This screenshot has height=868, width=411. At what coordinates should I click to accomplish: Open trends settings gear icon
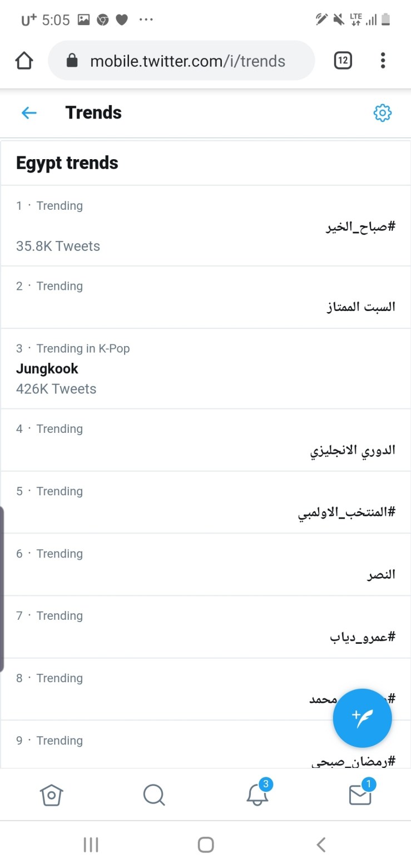coord(382,113)
